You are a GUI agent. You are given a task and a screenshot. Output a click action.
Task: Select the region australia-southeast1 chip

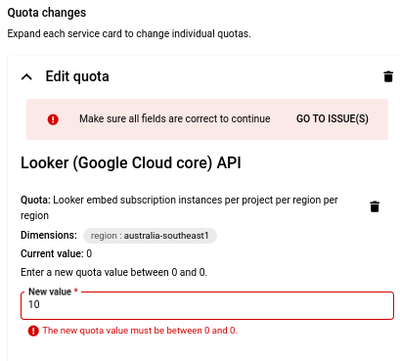click(150, 236)
